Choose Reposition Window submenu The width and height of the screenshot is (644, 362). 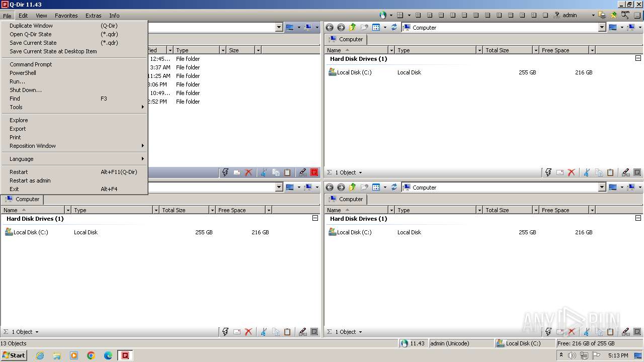tap(74, 146)
